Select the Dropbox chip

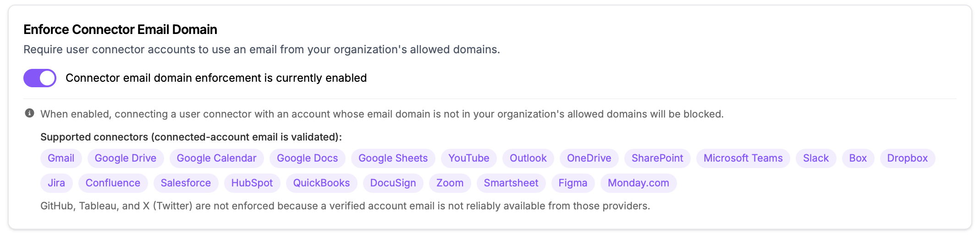click(x=908, y=158)
